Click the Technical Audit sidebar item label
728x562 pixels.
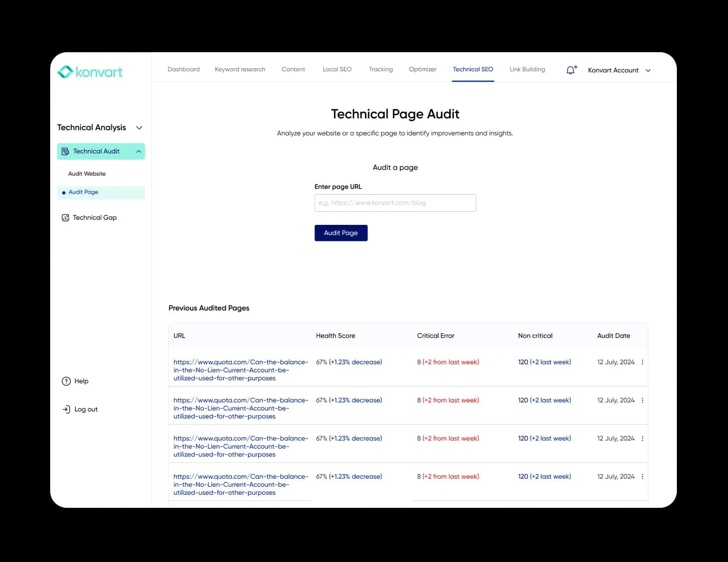96,152
